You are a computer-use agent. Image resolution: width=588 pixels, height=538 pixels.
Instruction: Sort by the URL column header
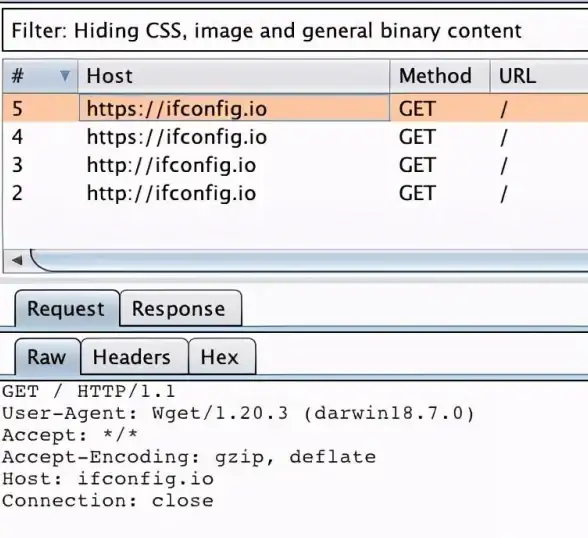(539, 76)
